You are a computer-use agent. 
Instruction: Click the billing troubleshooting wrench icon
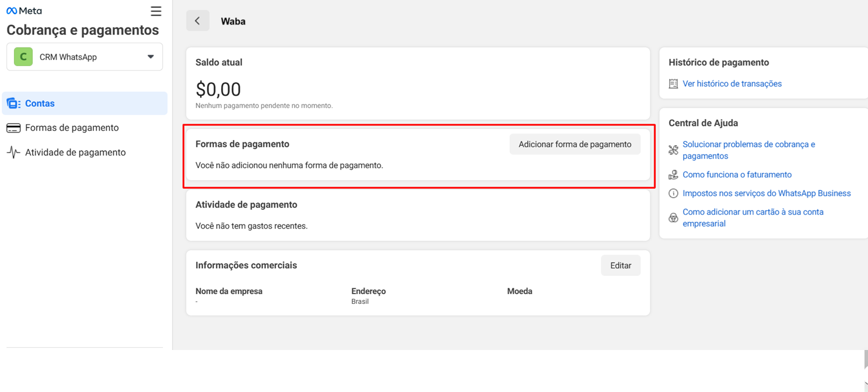[x=673, y=149]
